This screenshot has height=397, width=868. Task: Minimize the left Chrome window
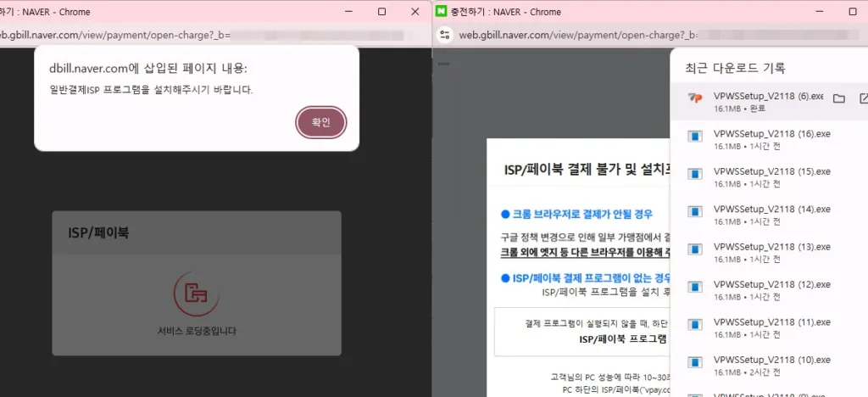(x=348, y=12)
